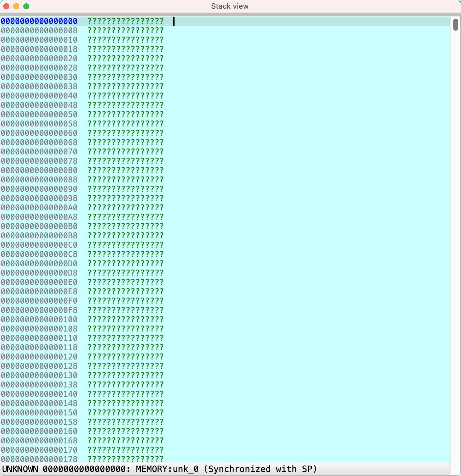Select stack address 0000000000000118
461x476 pixels.
coord(39,348)
